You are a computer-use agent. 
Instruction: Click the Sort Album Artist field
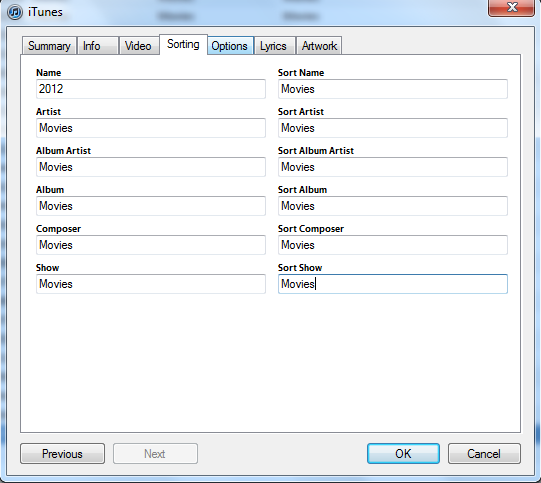pyautogui.click(x=393, y=167)
